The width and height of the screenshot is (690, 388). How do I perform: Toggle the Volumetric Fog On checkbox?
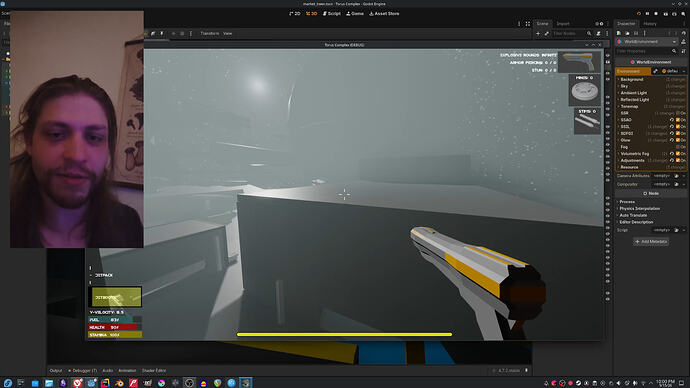coord(678,154)
